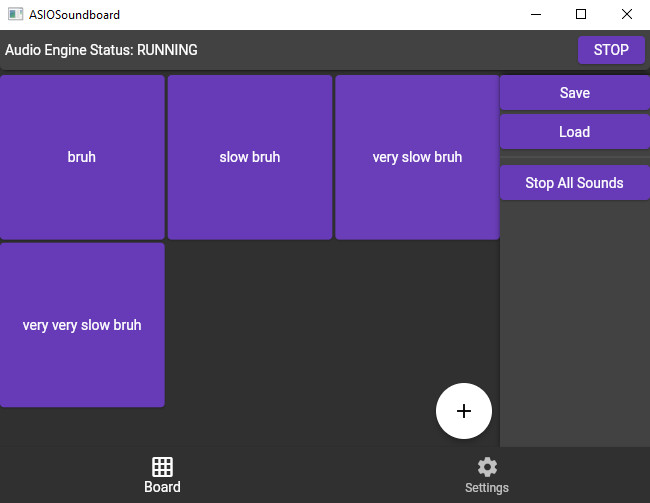
Task: Open the Settings tab
Action: click(487, 475)
